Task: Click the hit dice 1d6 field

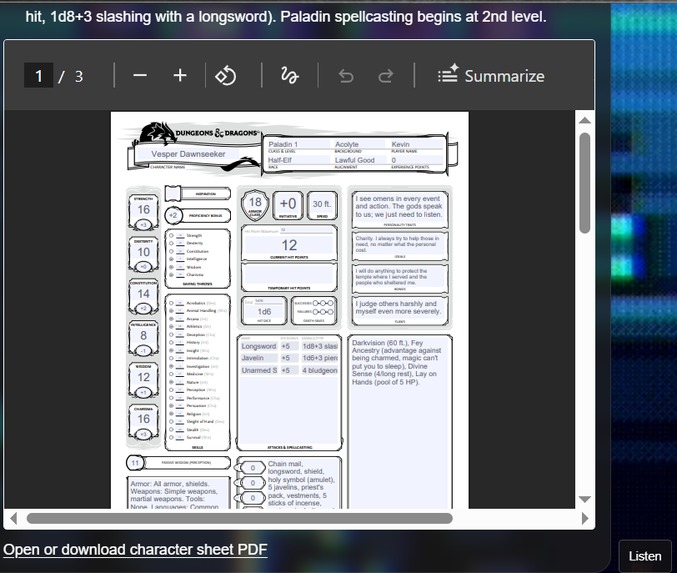Action: [x=264, y=312]
